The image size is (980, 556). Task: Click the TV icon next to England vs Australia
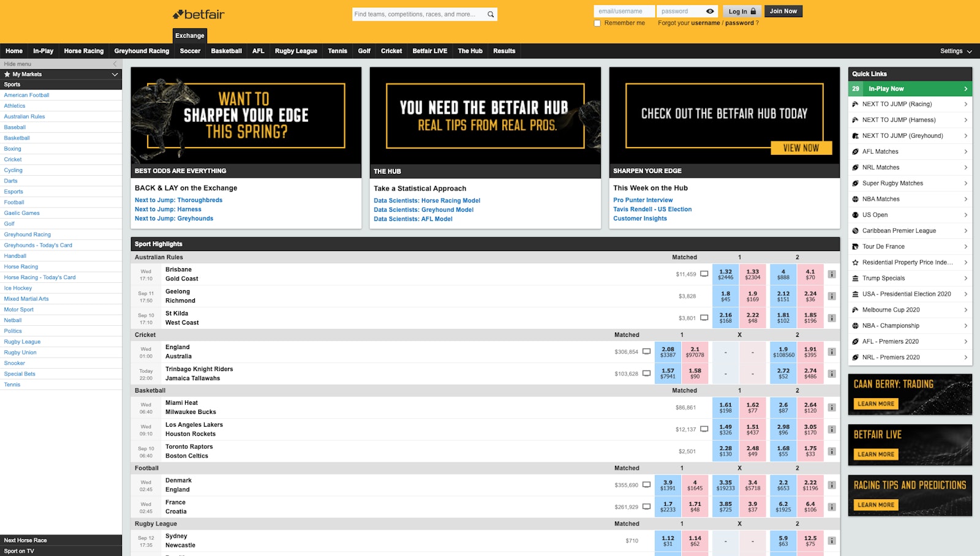(x=647, y=351)
